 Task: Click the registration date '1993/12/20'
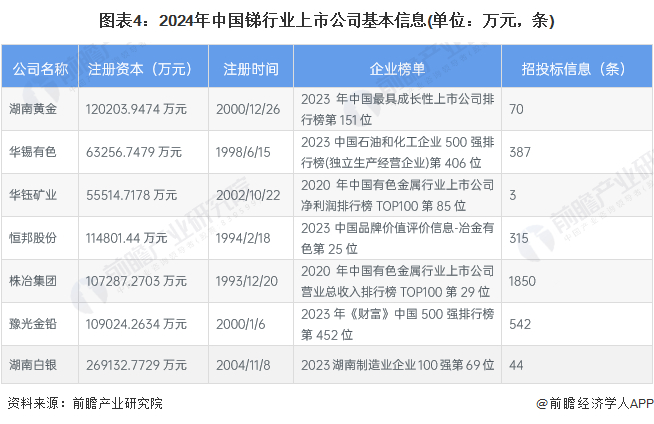pos(247,281)
